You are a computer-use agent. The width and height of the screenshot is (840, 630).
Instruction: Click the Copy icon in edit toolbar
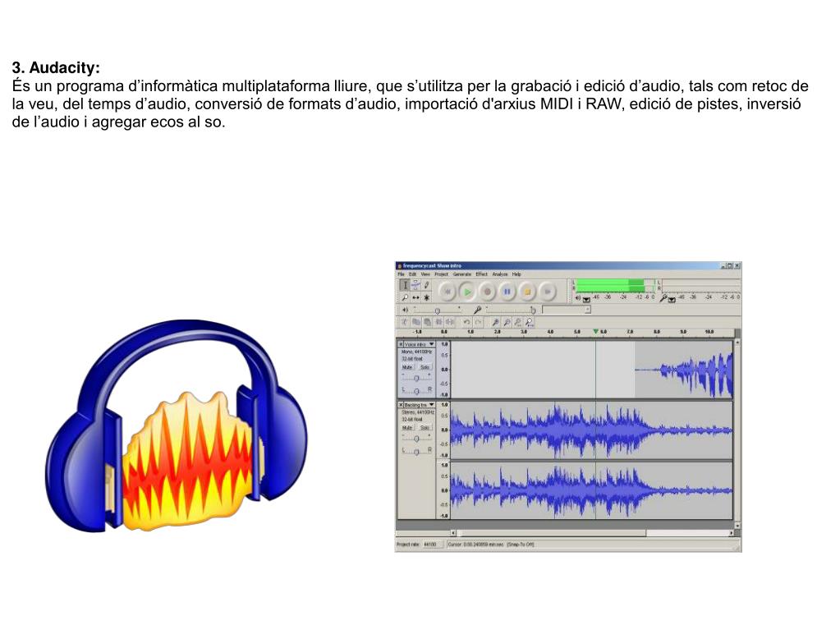tap(416, 322)
